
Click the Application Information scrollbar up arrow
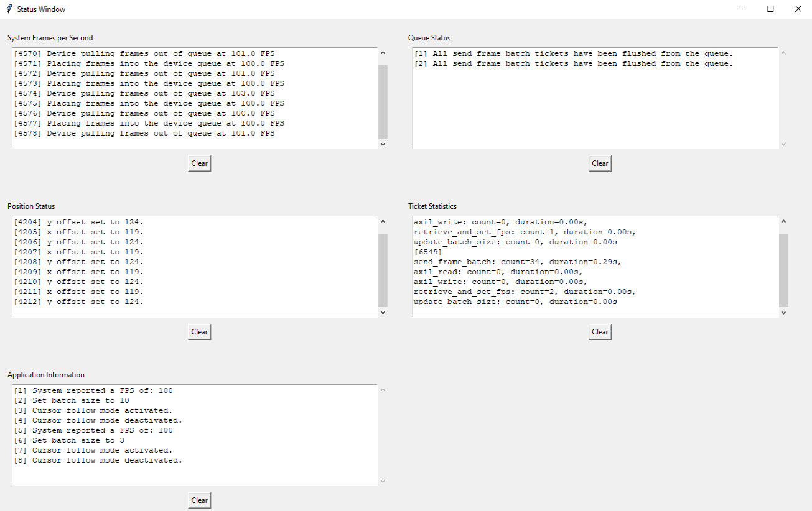(382, 390)
